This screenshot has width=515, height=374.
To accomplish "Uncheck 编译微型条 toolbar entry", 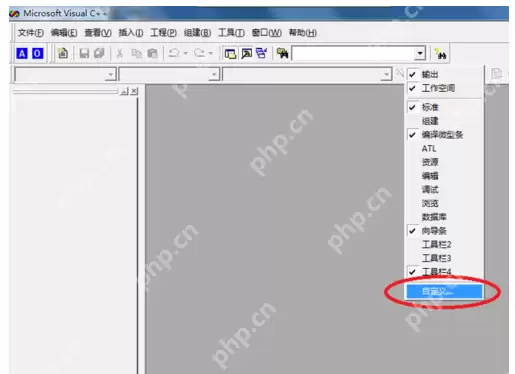I will point(445,135).
